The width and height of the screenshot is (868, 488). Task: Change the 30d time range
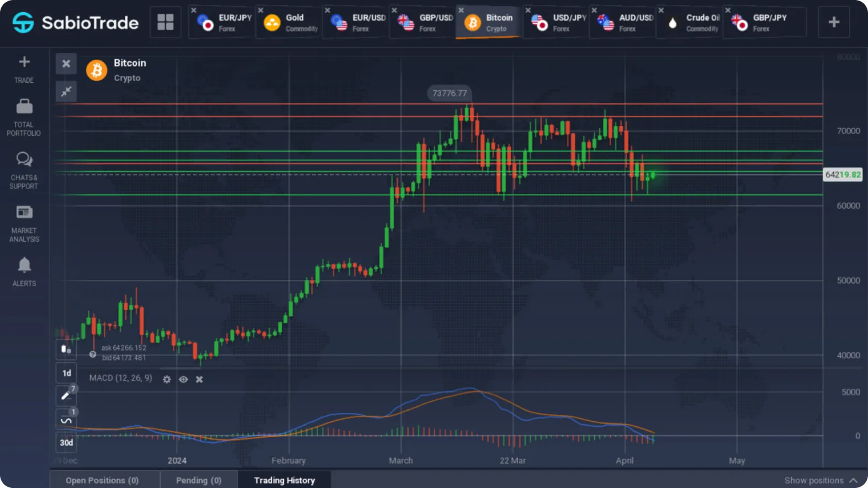[x=66, y=443]
